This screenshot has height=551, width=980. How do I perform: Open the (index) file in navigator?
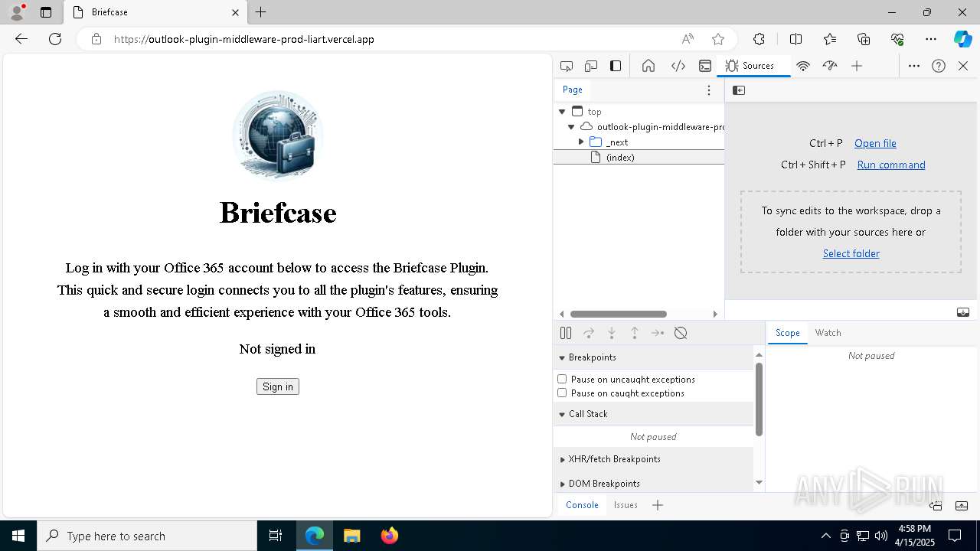pyautogui.click(x=620, y=158)
